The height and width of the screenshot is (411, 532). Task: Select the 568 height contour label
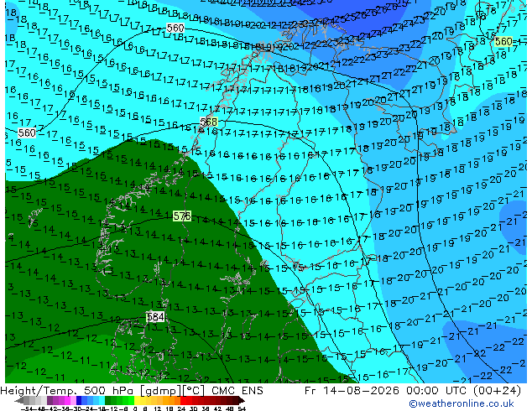(208, 122)
